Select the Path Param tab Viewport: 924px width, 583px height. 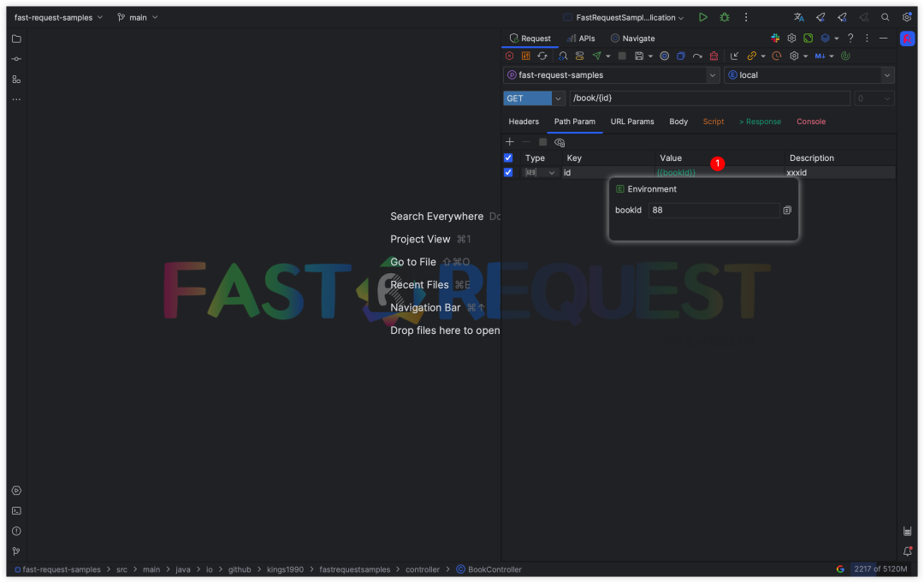coord(575,122)
